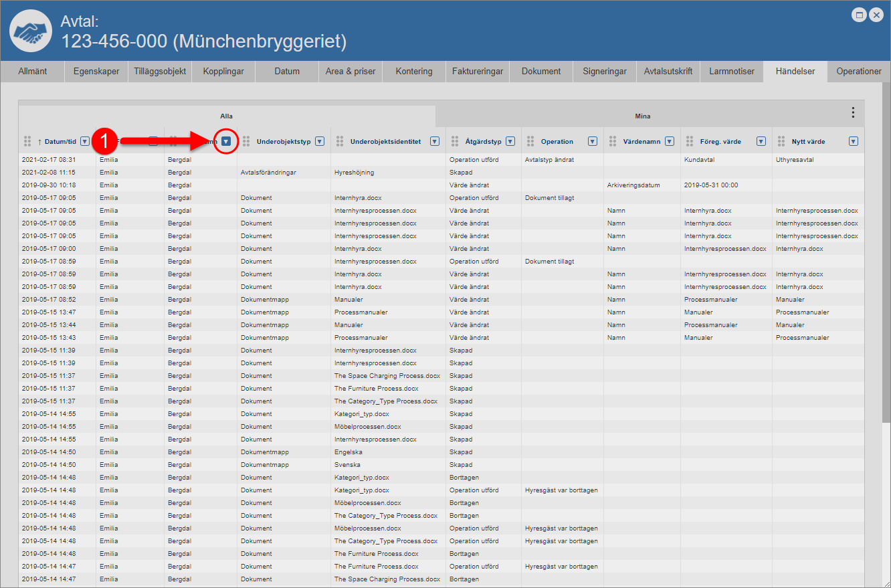
Task: Go to the Dokument tab
Action: [541, 72]
